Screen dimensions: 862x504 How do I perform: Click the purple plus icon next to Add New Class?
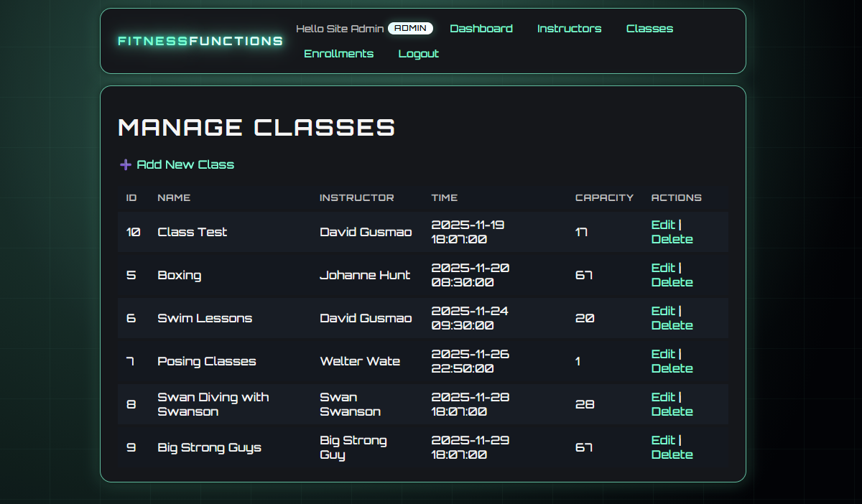coord(125,164)
